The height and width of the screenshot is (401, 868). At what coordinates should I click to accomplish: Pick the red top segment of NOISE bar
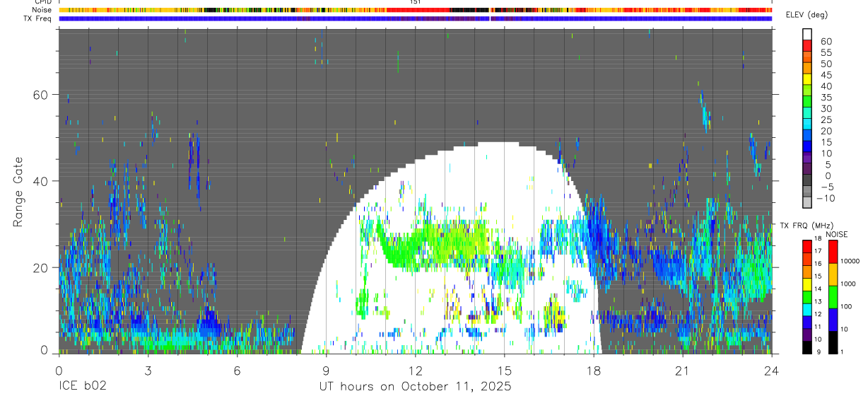[x=833, y=251]
